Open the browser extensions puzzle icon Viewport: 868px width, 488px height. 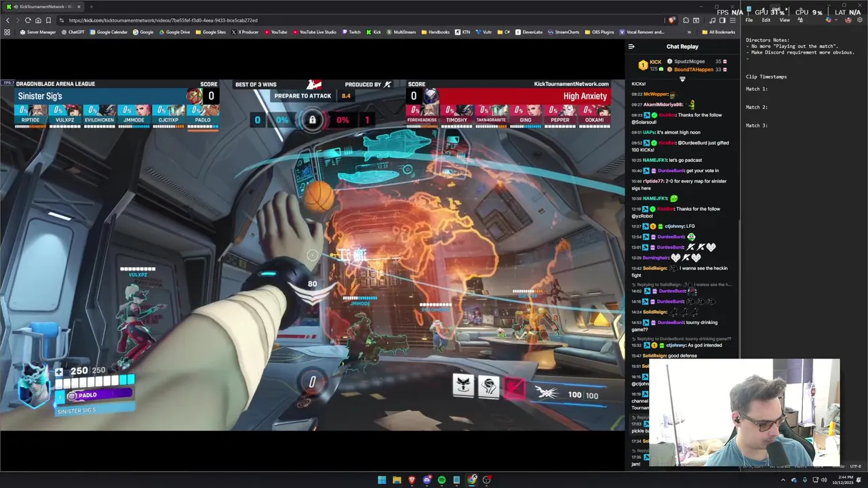686,20
